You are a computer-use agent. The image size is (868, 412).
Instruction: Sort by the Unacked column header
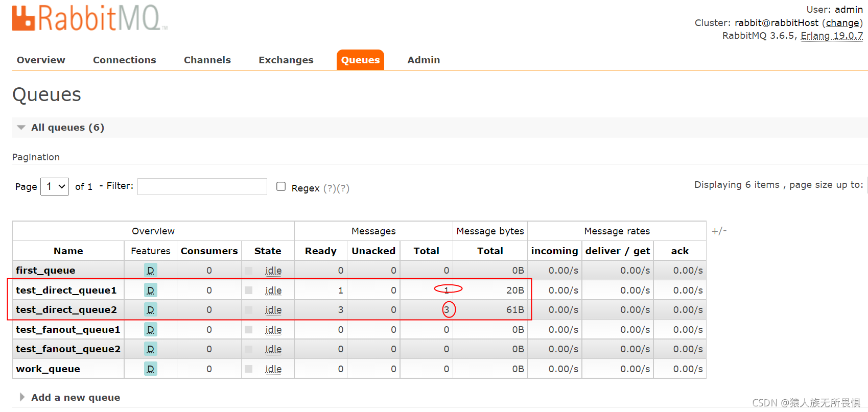point(373,251)
